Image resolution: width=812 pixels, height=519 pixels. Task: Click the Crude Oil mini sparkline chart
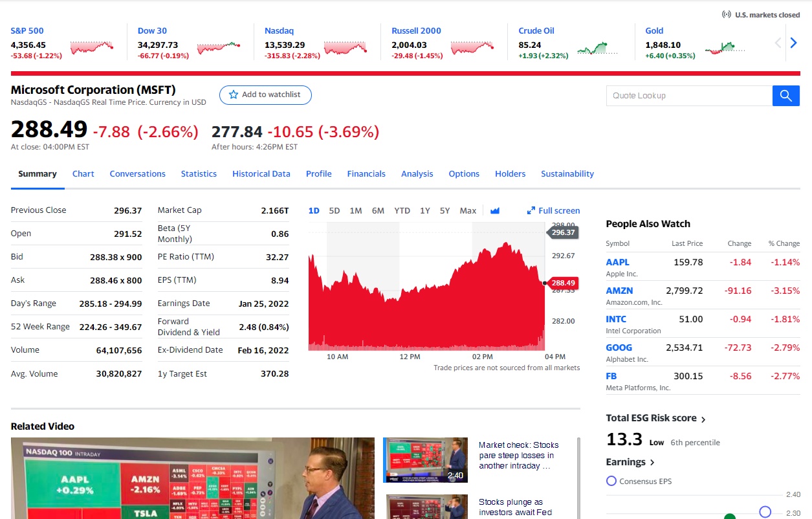click(597, 48)
